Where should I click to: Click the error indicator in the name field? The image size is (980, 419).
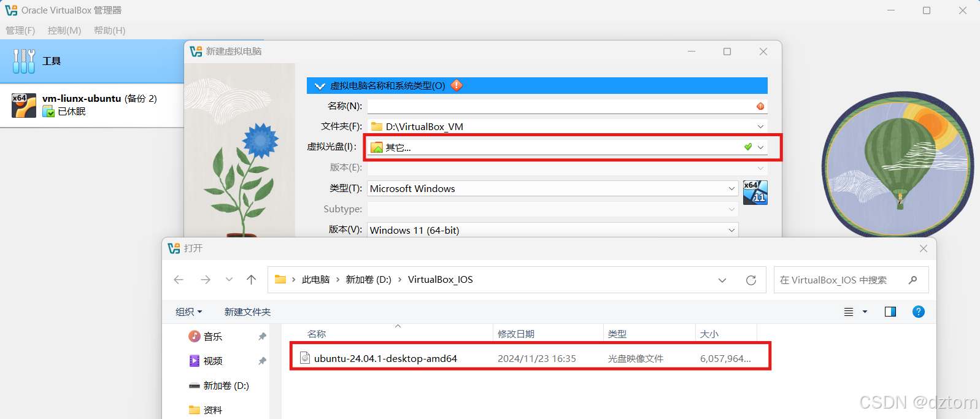pos(760,106)
